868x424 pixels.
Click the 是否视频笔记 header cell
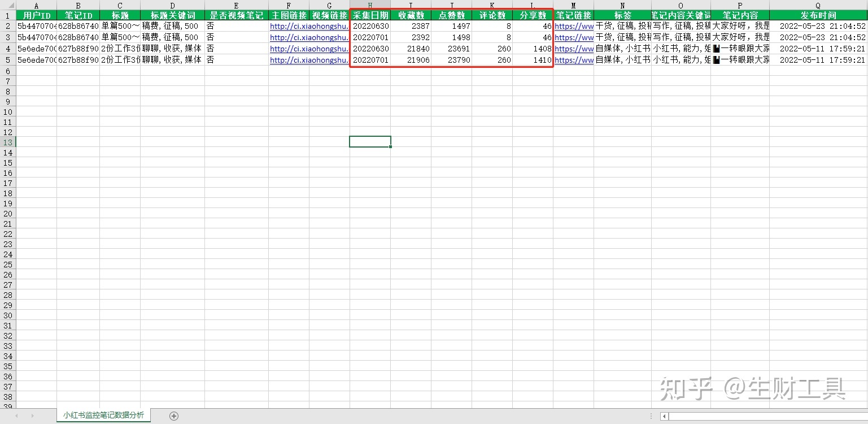tap(236, 15)
